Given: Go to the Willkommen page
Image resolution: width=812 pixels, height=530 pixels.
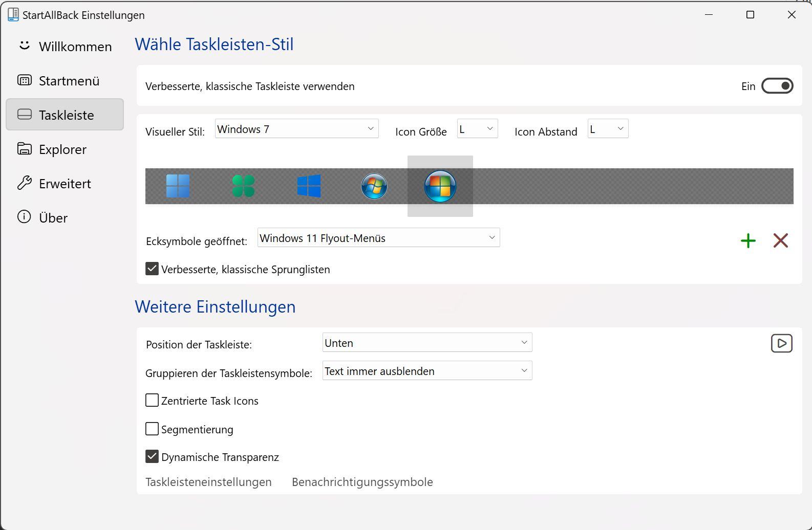Looking at the screenshot, I should coord(65,46).
